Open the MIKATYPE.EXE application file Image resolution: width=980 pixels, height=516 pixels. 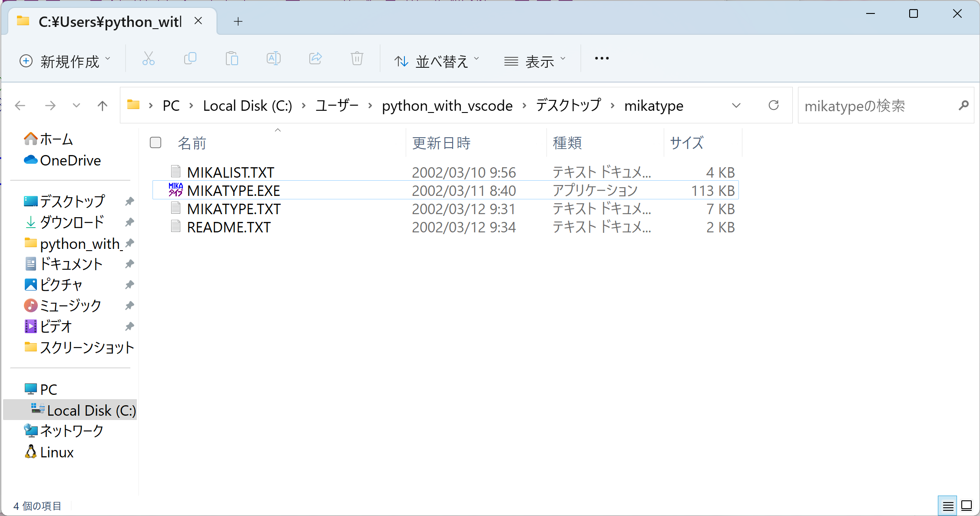coord(233,191)
